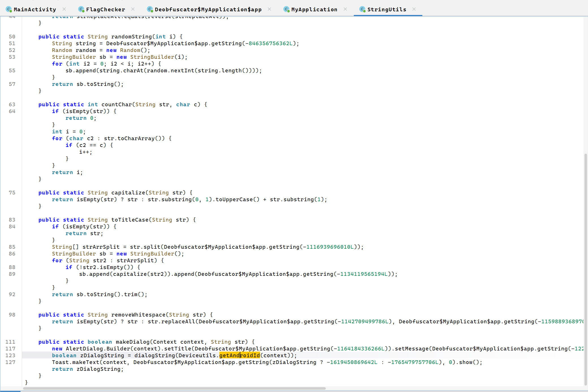Close the MainActivity tab
The height and width of the screenshot is (392, 588).
tap(64, 9)
